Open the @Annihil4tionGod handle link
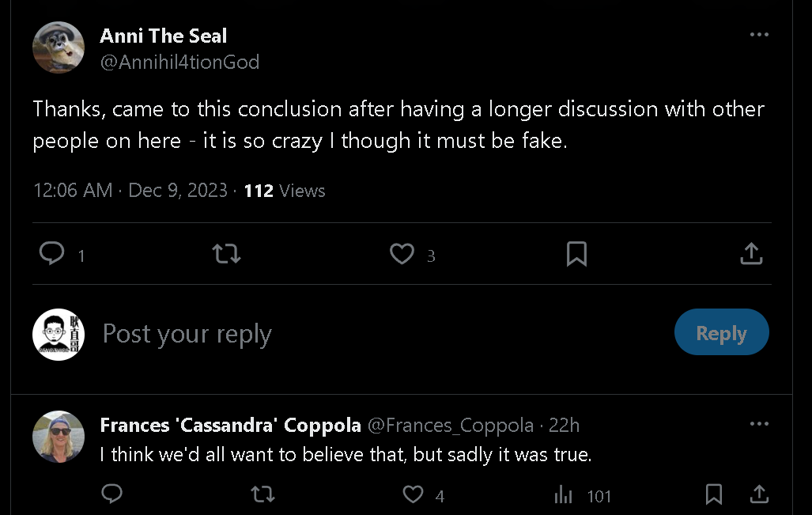Viewport: 812px width, 515px height. (x=179, y=62)
